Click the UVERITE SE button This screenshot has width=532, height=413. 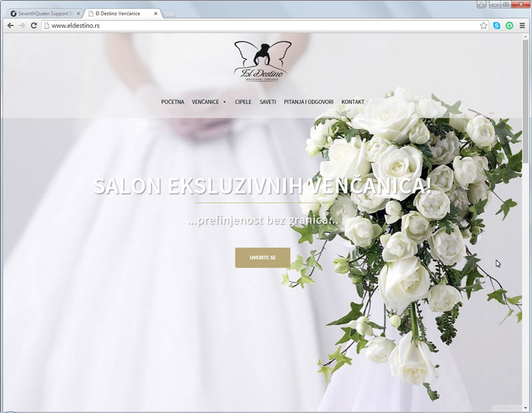coord(263,257)
